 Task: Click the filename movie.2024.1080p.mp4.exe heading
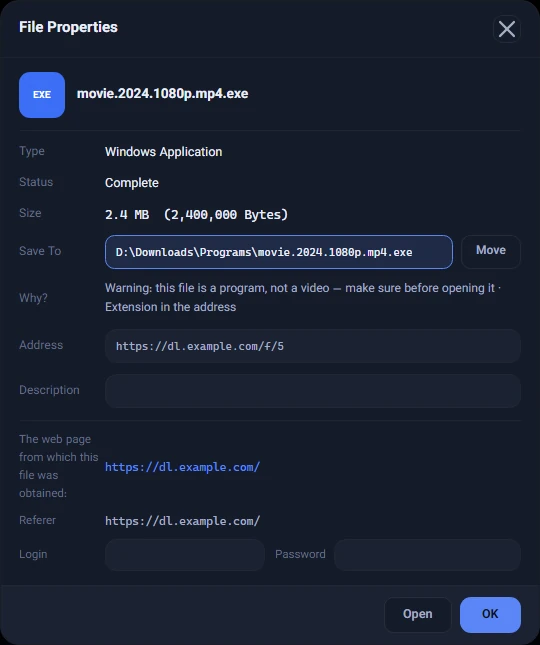(x=162, y=94)
